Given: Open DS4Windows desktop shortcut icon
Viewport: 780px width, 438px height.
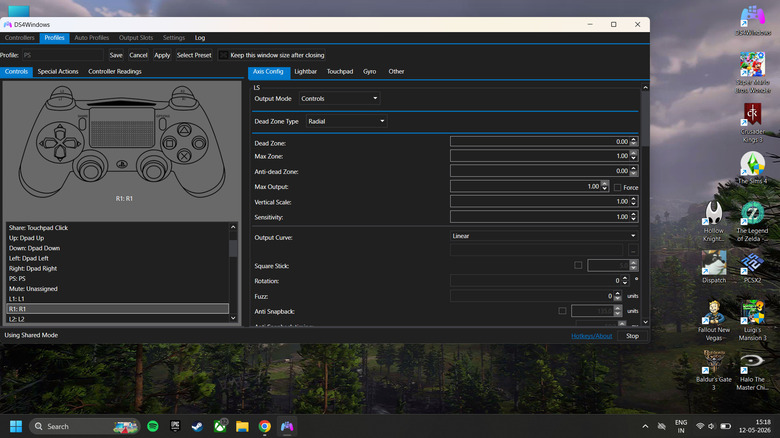Looking at the screenshot, I should (x=753, y=20).
